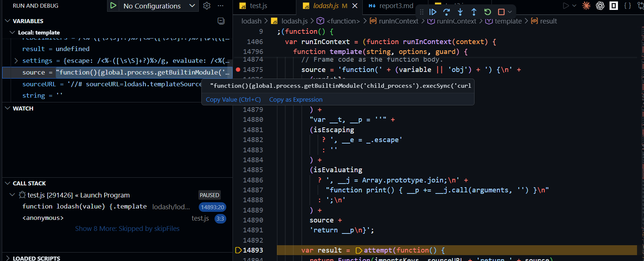
Task: Collapse the CALL STACK section
Action: coord(7,183)
